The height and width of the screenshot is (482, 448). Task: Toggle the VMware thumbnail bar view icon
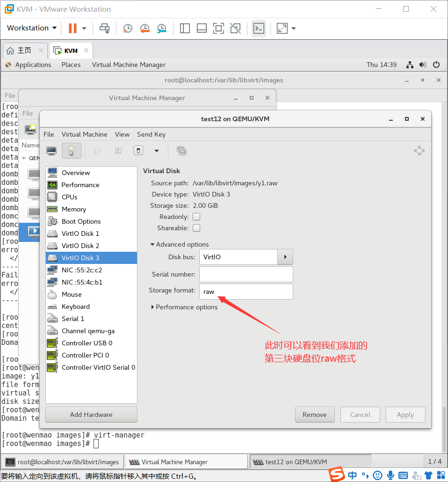202,28
